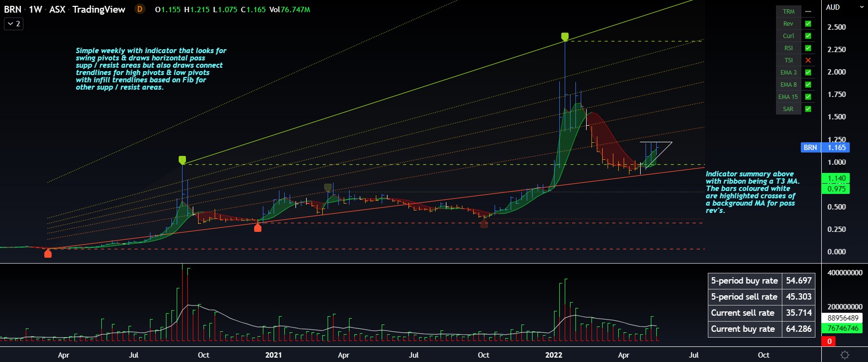Open chart settings gear in bottom-right corner
The height and width of the screenshot is (362, 868).
(845, 355)
